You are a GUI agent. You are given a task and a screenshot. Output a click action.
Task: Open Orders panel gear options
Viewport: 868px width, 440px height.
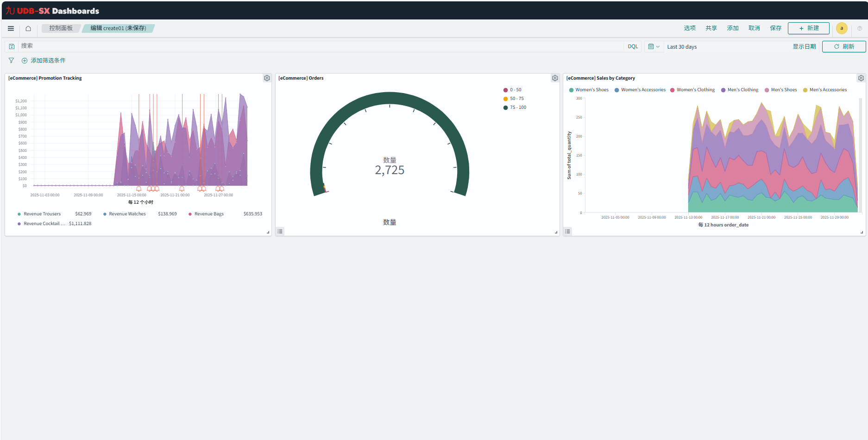pos(555,78)
